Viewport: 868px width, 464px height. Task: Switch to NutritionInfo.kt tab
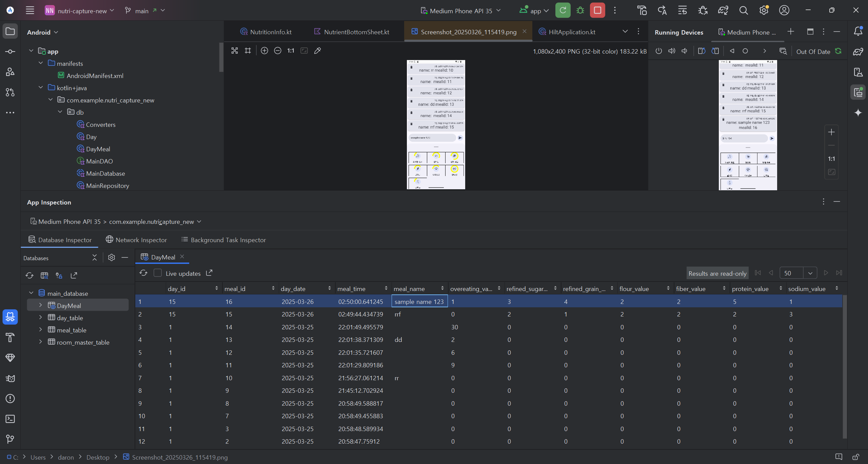pos(266,32)
